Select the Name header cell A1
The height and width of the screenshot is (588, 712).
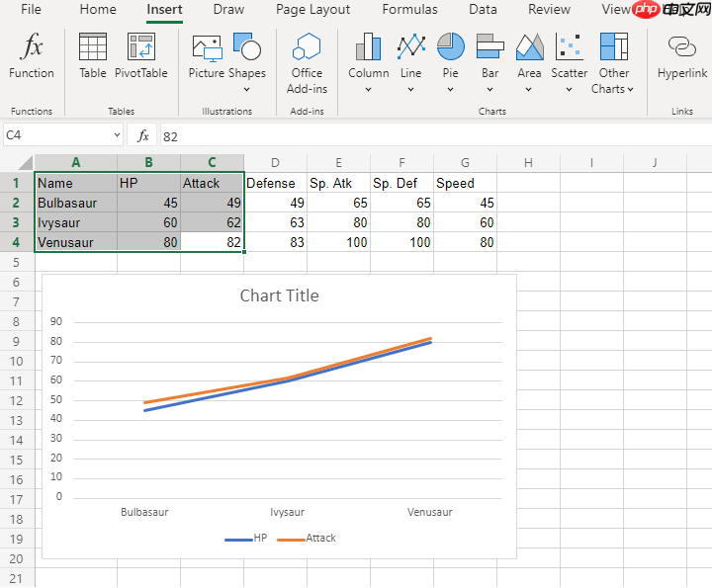pos(76,183)
